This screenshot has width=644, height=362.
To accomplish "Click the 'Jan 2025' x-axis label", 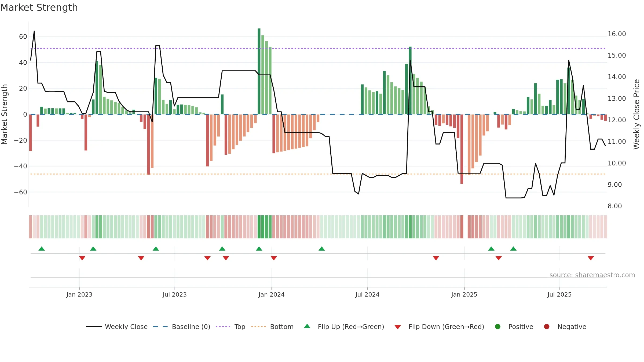I will pos(464,294).
